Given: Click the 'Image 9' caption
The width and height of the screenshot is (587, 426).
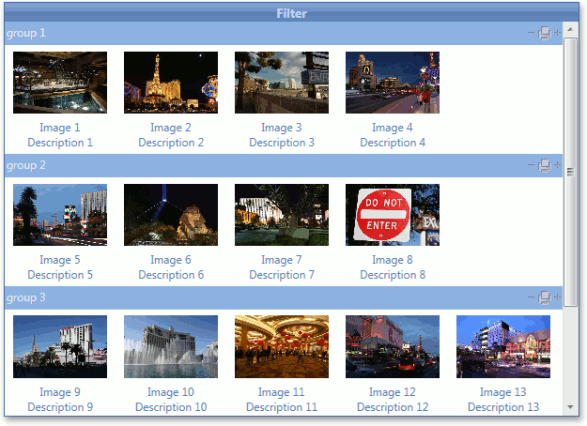Looking at the screenshot, I should (60, 392).
